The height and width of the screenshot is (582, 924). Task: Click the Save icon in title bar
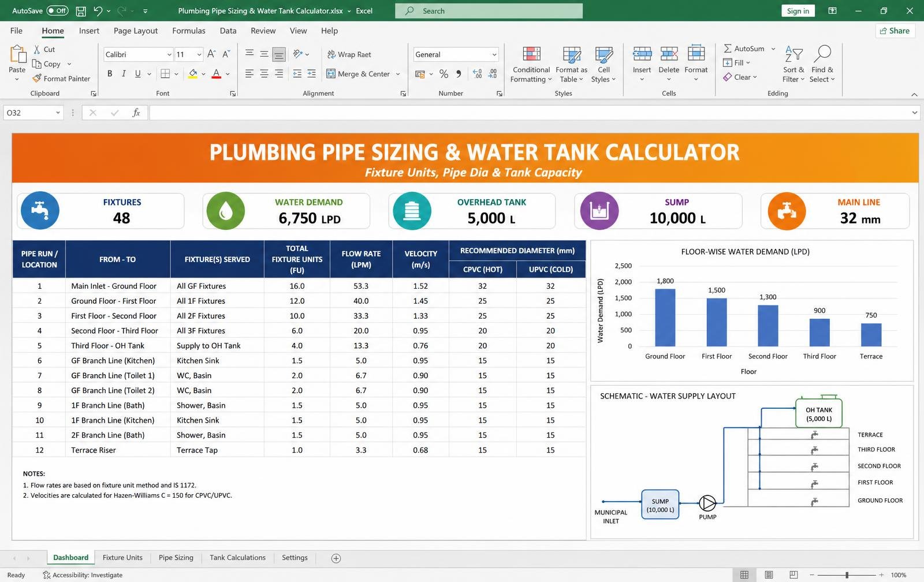(81, 11)
